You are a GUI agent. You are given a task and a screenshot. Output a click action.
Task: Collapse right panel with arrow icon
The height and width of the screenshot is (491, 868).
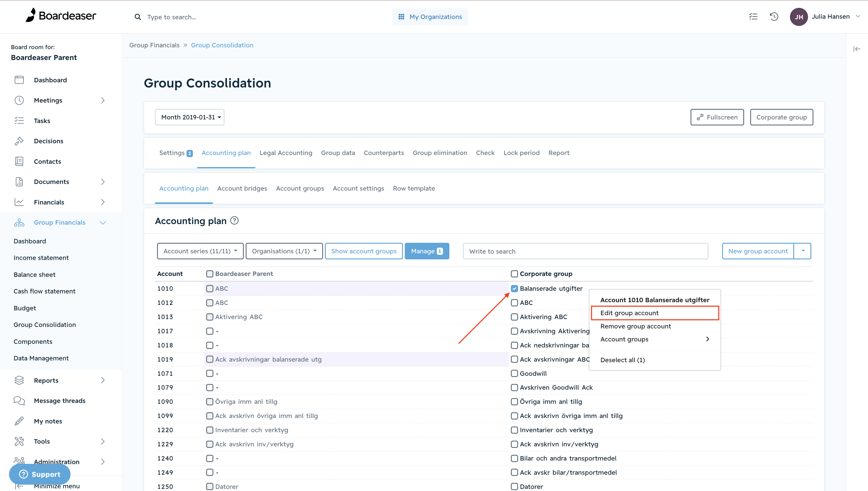coord(857,49)
